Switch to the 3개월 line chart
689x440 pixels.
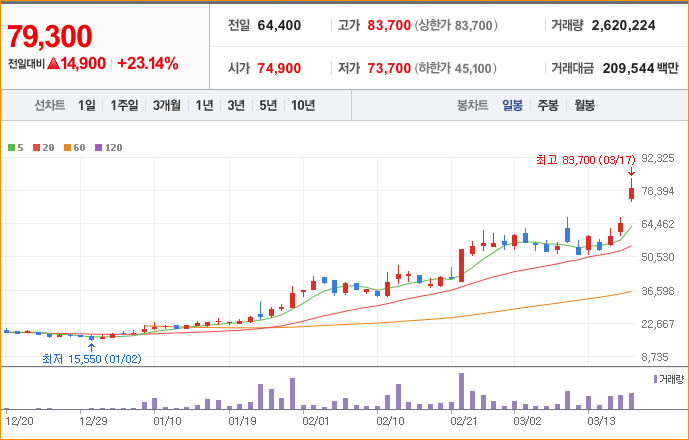(167, 105)
